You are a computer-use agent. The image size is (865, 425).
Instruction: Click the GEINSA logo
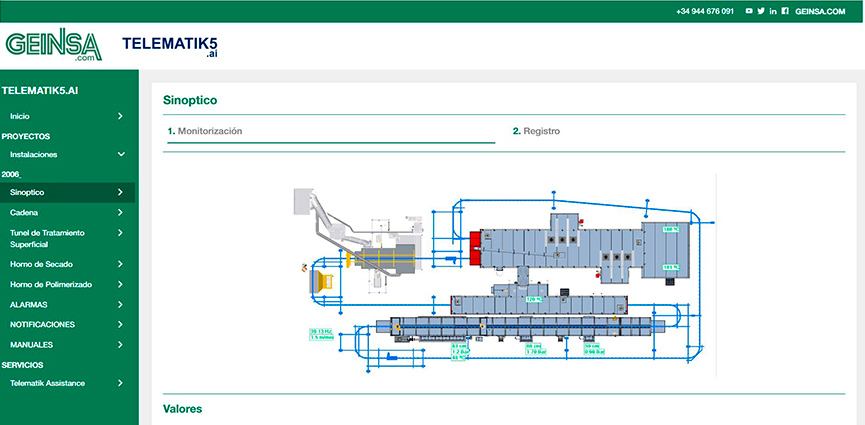pos(51,46)
